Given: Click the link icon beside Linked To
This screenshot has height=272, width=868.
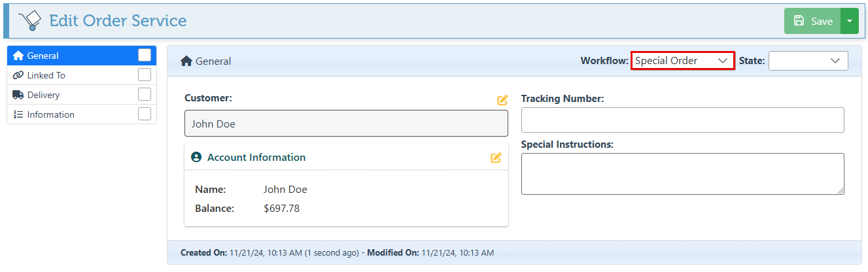Looking at the screenshot, I should coord(18,75).
